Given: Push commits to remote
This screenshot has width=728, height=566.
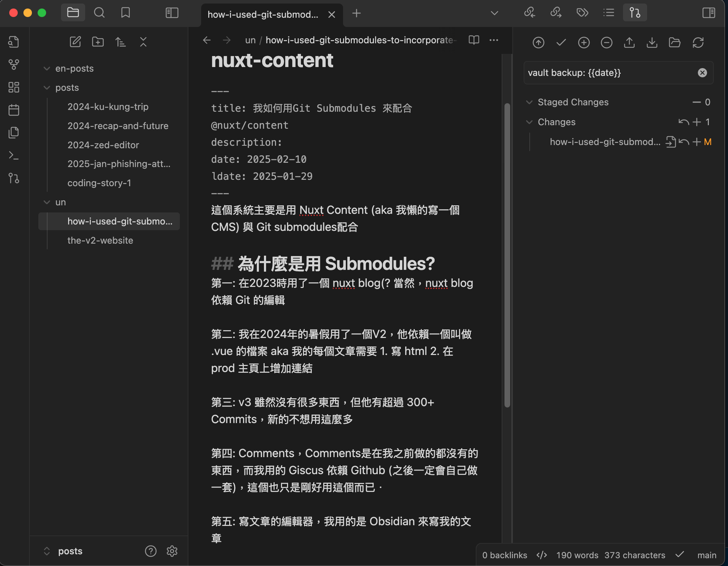Looking at the screenshot, I should (x=629, y=43).
